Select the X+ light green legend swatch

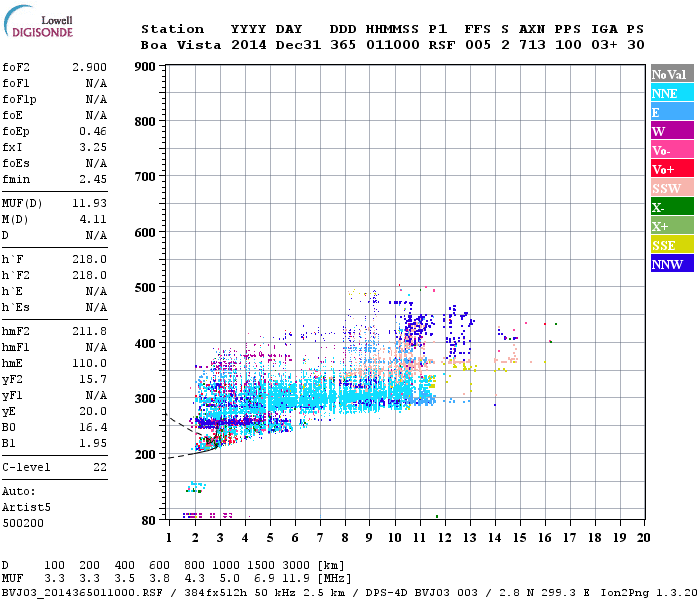pyautogui.click(x=672, y=225)
